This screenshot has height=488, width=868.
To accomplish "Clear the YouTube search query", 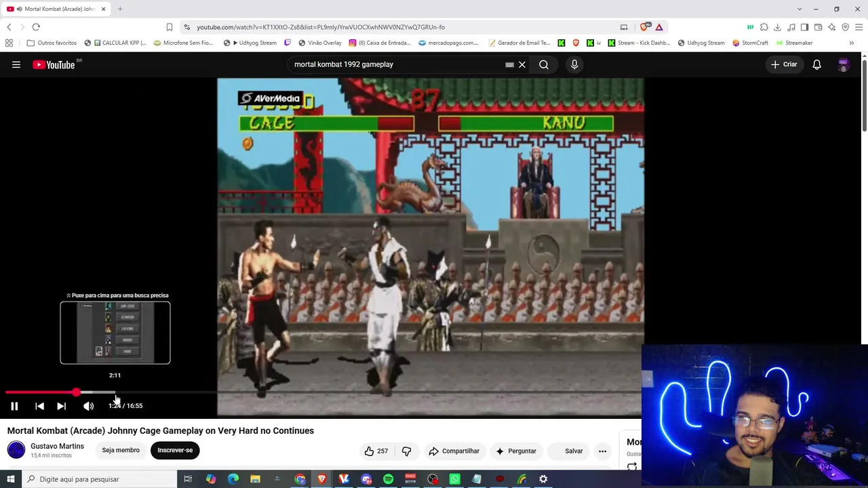I will coord(522,64).
